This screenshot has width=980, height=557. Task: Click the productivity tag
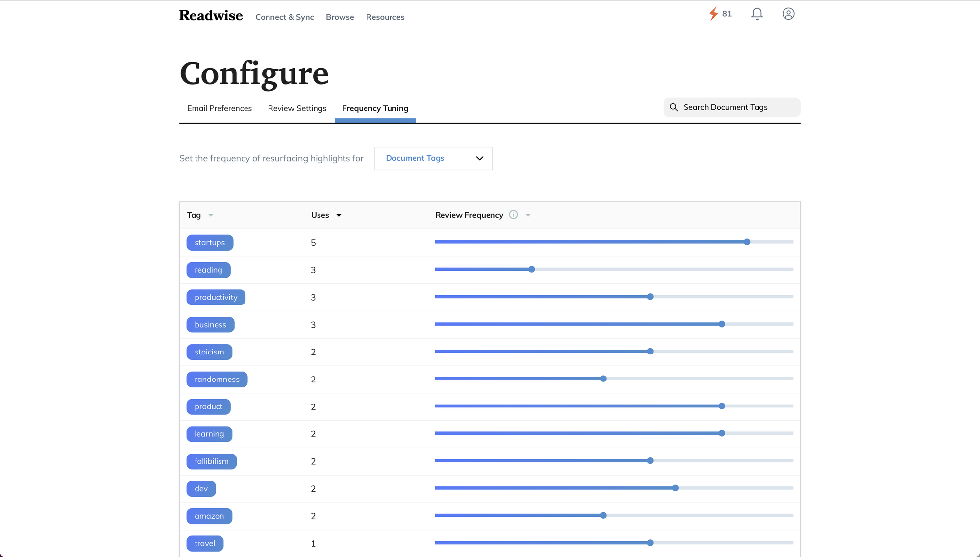216,298
